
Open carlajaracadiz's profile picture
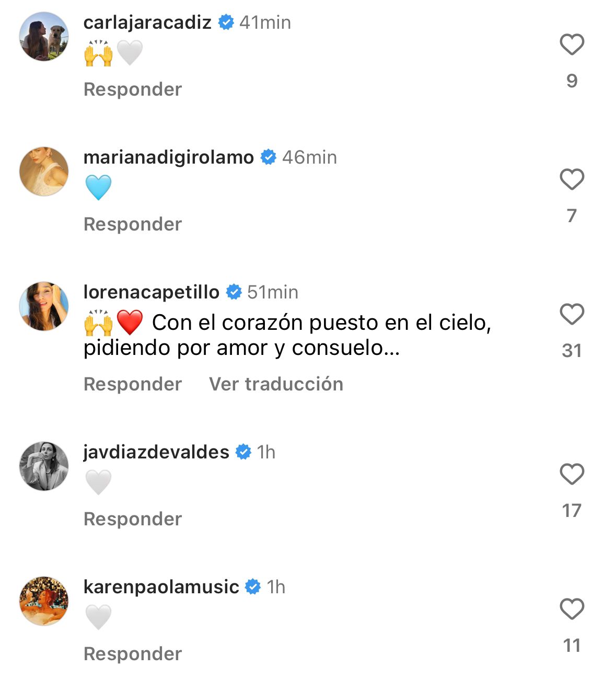(x=44, y=37)
